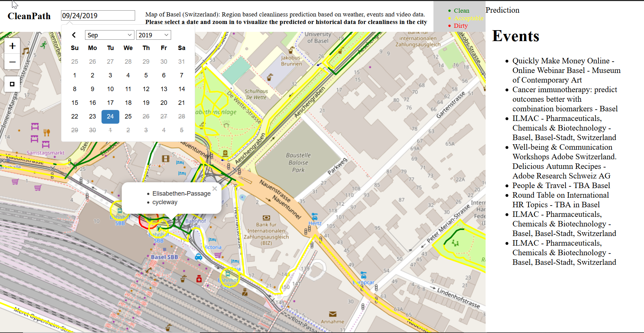Click greyed-out day 31 in the calendar
Viewport: 644px width, 333px height.
182,62
